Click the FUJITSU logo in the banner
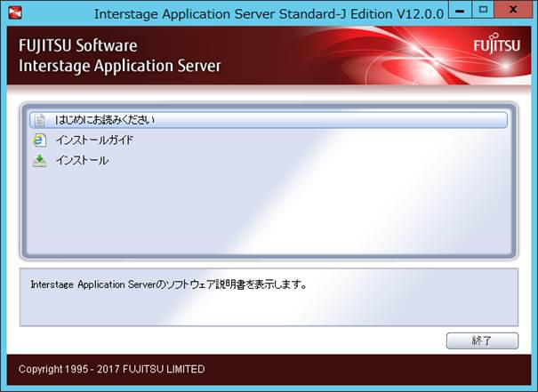 pyautogui.click(x=497, y=44)
